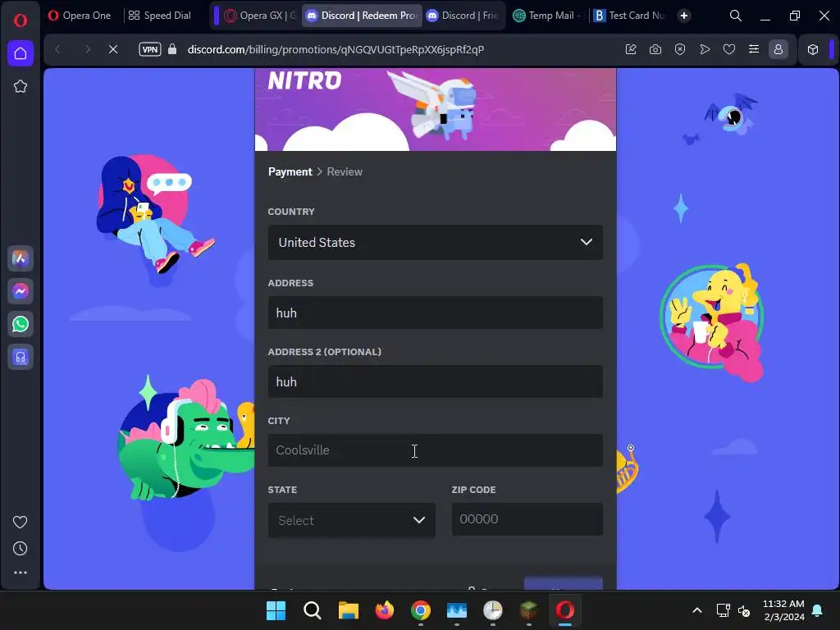Switch to Discord Friends tab
840x630 pixels.
pos(463,16)
